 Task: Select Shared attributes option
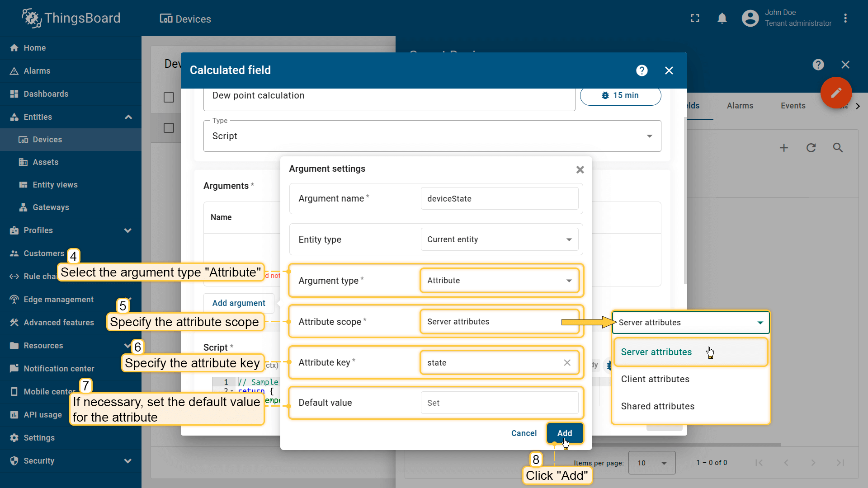coord(657,406)
